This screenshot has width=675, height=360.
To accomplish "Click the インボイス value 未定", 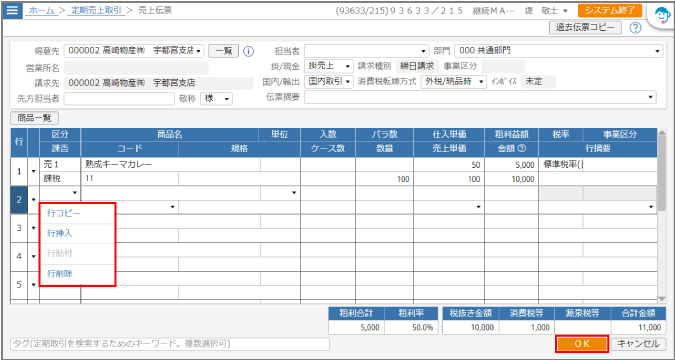I will [x=538, y=81].
